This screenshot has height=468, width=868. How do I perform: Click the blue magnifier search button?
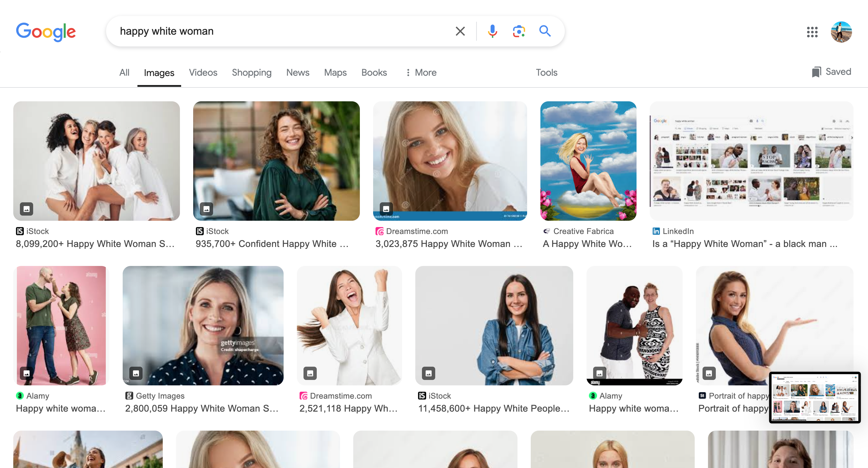[x=545, y=31]
